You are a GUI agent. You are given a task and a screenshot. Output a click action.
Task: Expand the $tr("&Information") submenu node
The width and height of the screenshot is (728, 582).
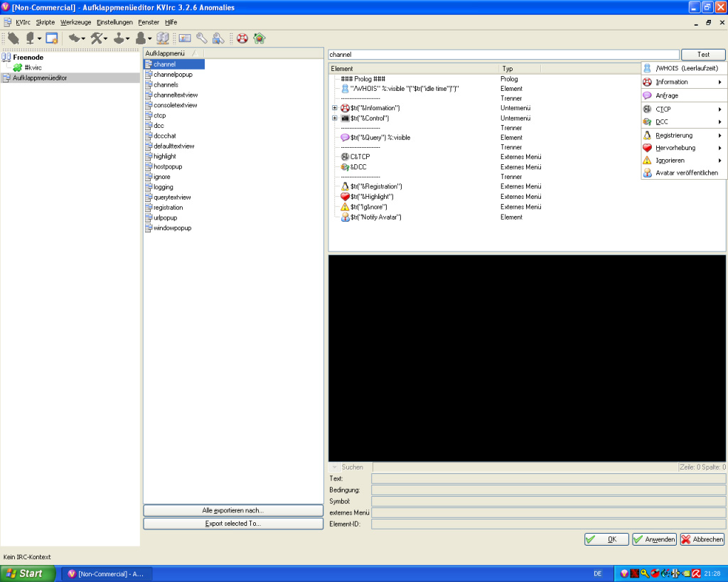click(335, 108)
